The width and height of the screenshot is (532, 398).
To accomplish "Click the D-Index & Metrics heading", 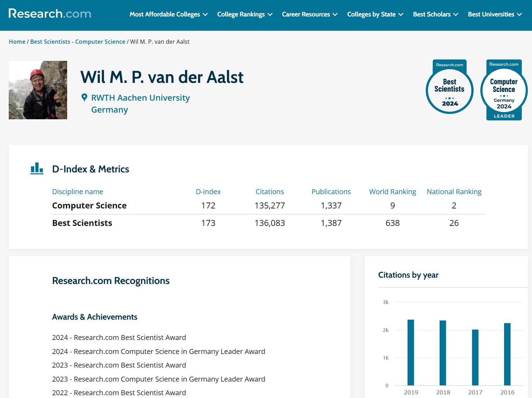I will pos(91,169).
